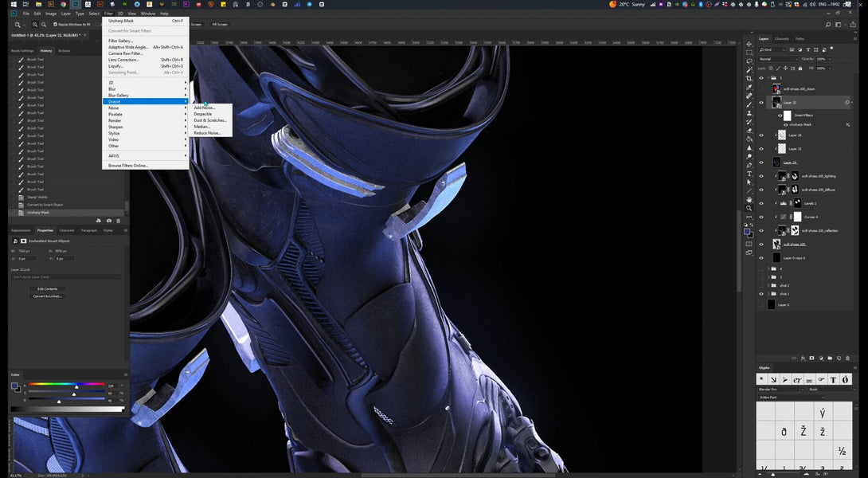868x478 pixels.
Task: Delete current state icon in History panel
Action: 118,221
